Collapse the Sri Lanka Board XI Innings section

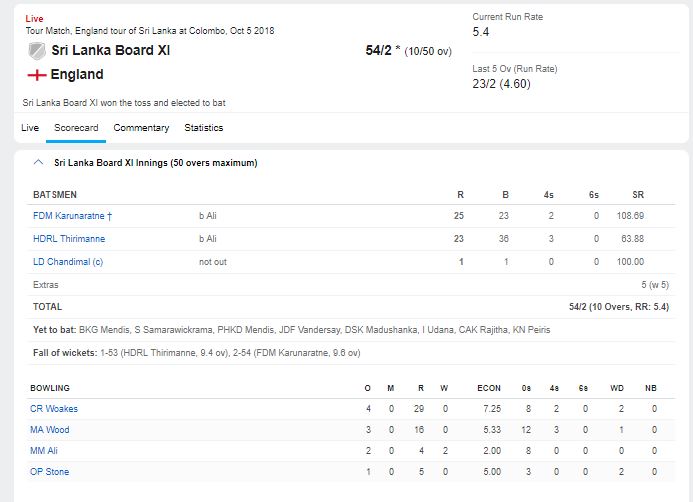coord(38,162)
